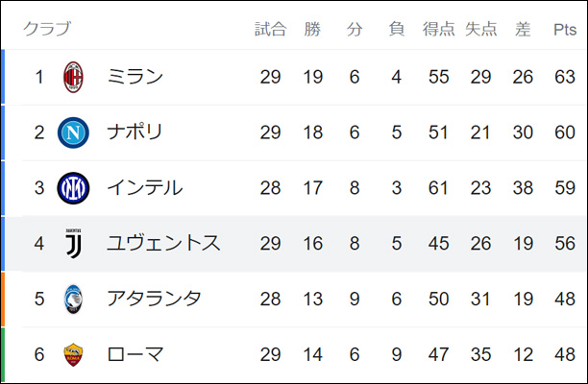
Task: Click the Inter club badge
Action: (x=73, y=188)
